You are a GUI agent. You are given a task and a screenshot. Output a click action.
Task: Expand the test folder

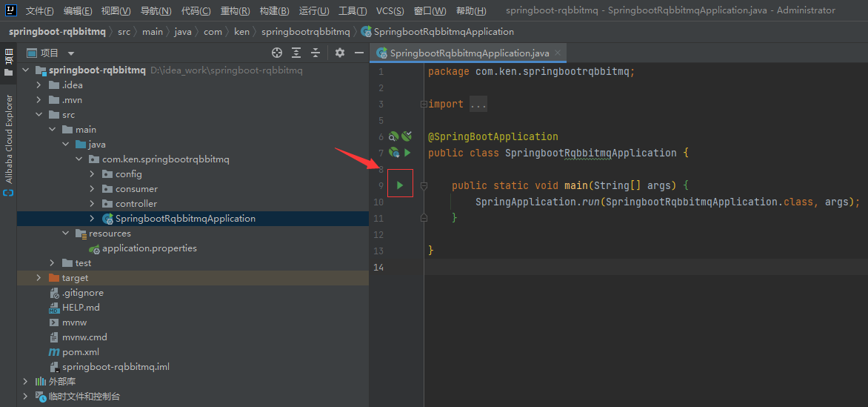pyautogui.click(x=52, y=263)
